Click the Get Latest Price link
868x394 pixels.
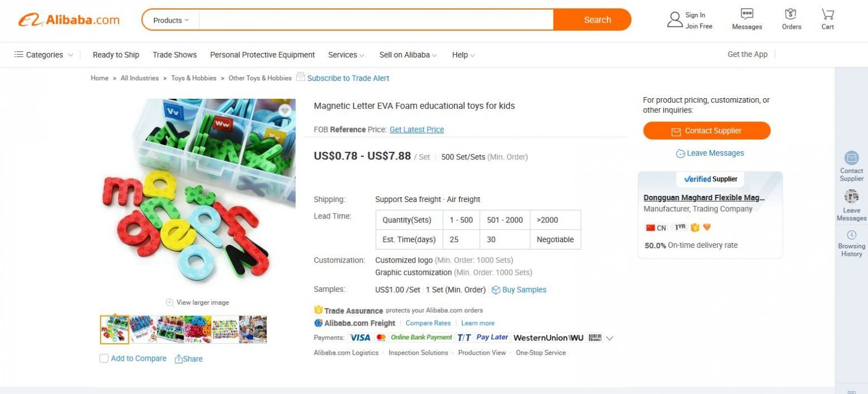pos(416,129)
